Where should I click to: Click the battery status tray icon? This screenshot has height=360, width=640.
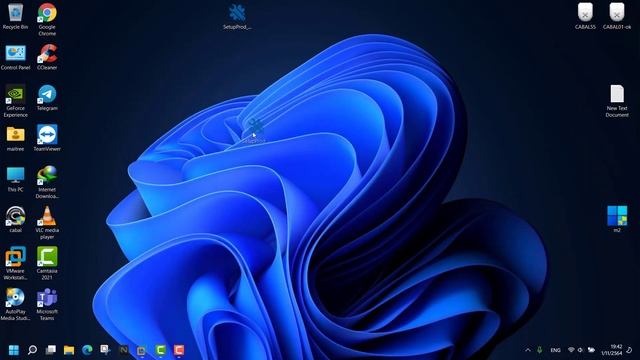(591, 350)
